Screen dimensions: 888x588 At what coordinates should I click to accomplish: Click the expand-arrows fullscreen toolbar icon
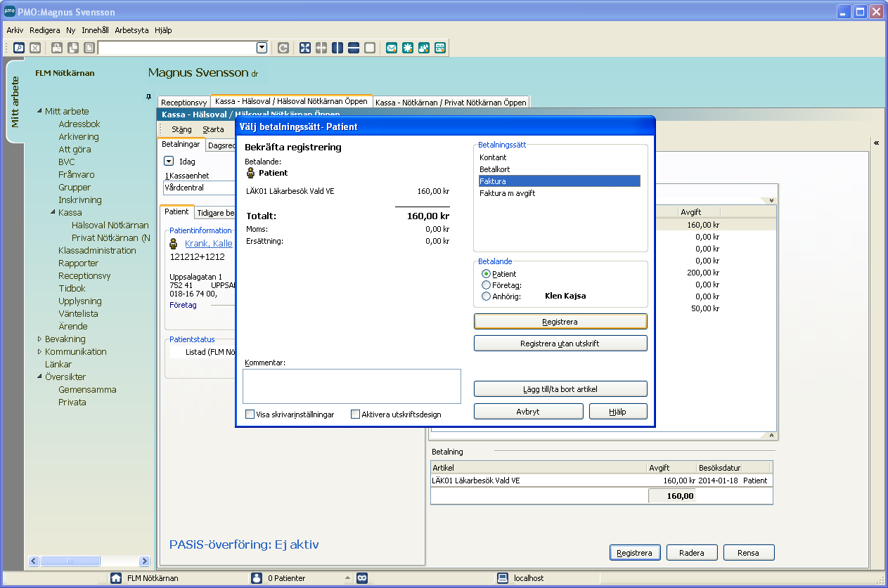(305, 48)
